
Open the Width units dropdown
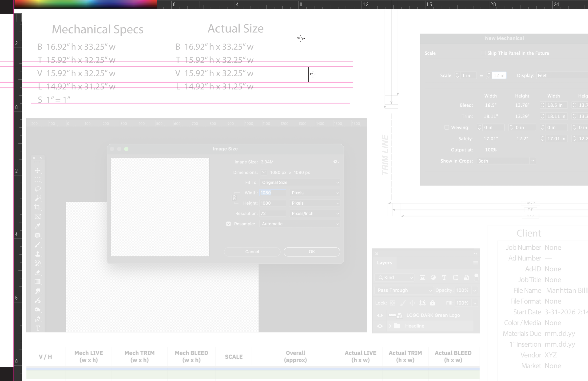click(x=315, y=193)
